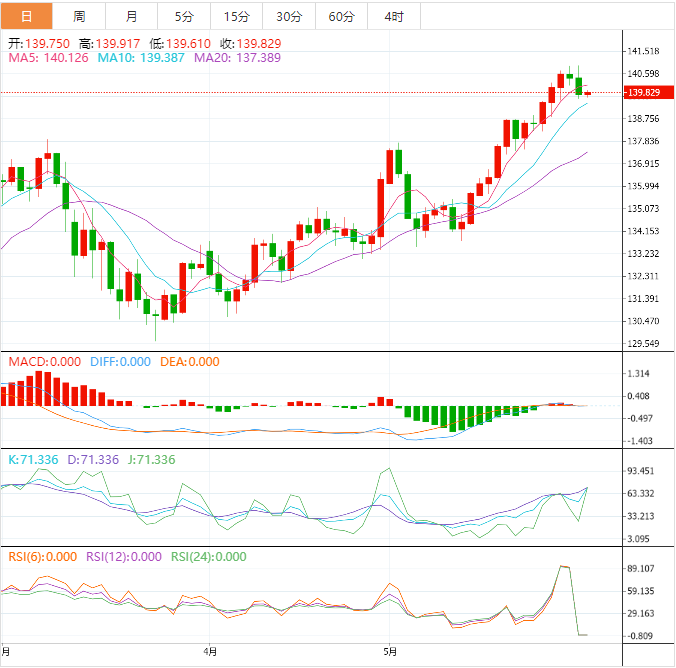
Task: Click the RSI(24):0.000 label
Action: point(209,557)
